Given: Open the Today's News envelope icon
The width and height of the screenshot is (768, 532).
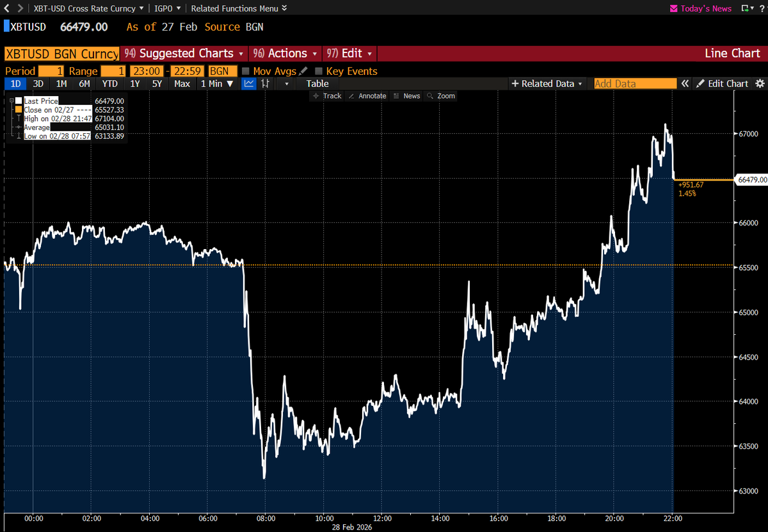Looking at the screenshot, I should coord(673,8).
